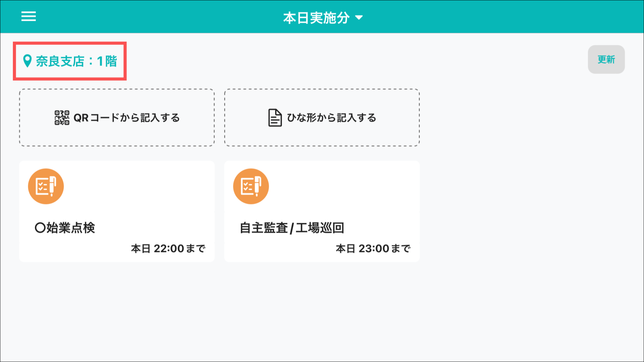
Task: Expand the 本日実施分 dropdown arrow
Action: pos(359,18)
